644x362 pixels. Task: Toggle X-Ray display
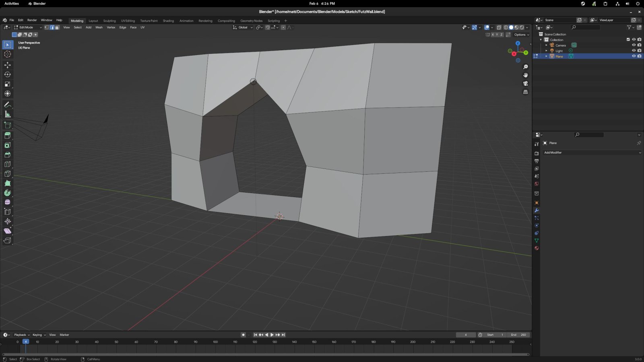(499, 27)
